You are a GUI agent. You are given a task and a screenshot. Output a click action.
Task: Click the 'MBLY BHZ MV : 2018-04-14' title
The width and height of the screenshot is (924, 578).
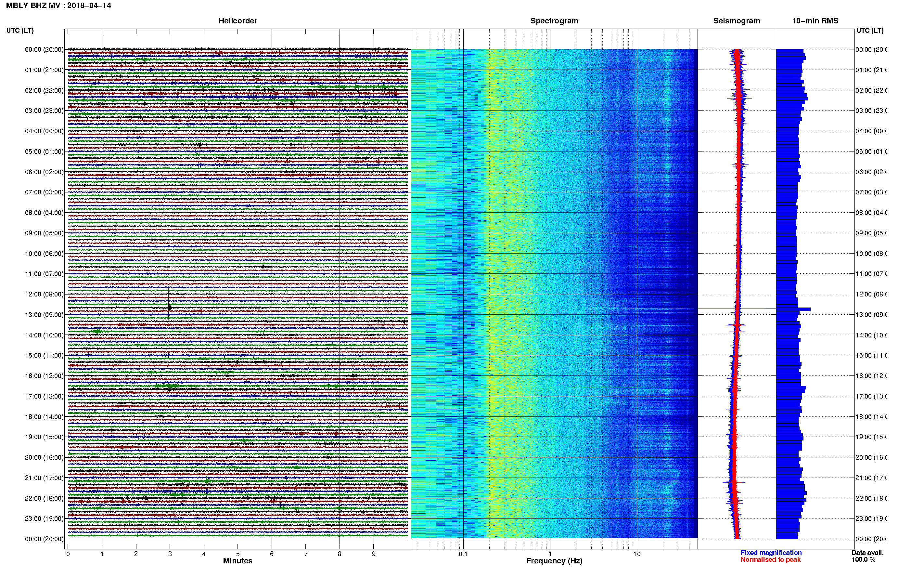pyautogui.click(x=58, y=6)
